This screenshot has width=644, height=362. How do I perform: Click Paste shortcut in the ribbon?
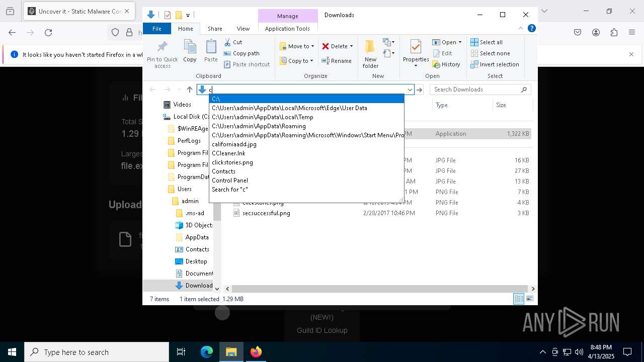tap(247, 64)
